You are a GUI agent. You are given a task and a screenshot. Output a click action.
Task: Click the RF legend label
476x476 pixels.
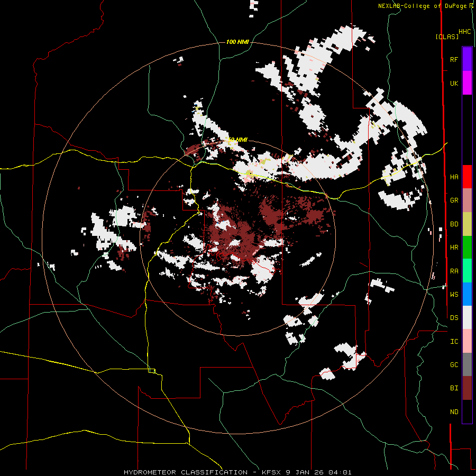(454, 60)
